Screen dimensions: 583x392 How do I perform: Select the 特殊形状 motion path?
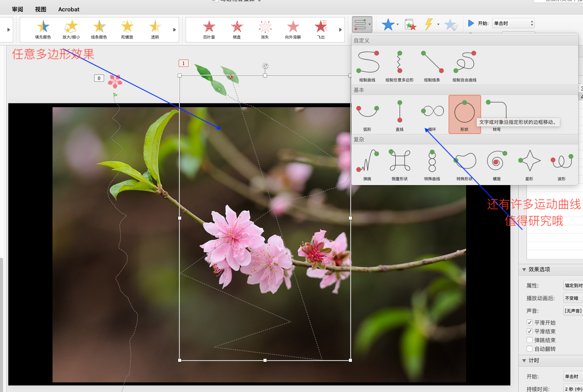pos(464,164)
